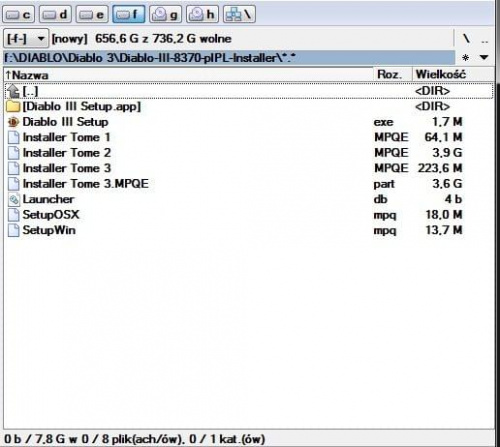Select the Diablo III Setup exe file
Screen dimensions: 500x447
pyautogui.click(x=65, y=122)
